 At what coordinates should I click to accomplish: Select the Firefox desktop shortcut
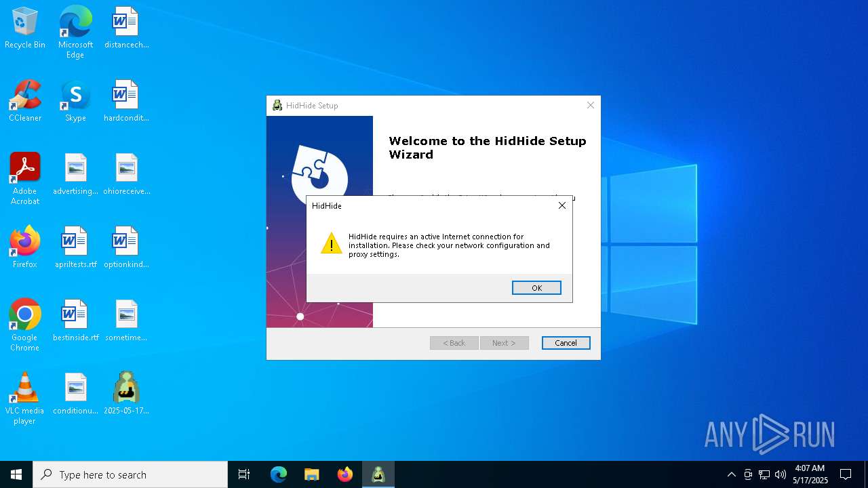point(25,247)
